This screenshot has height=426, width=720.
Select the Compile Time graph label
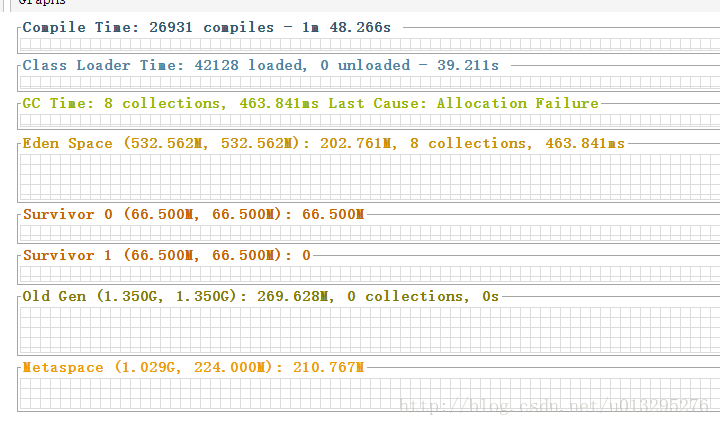point(207,28)
